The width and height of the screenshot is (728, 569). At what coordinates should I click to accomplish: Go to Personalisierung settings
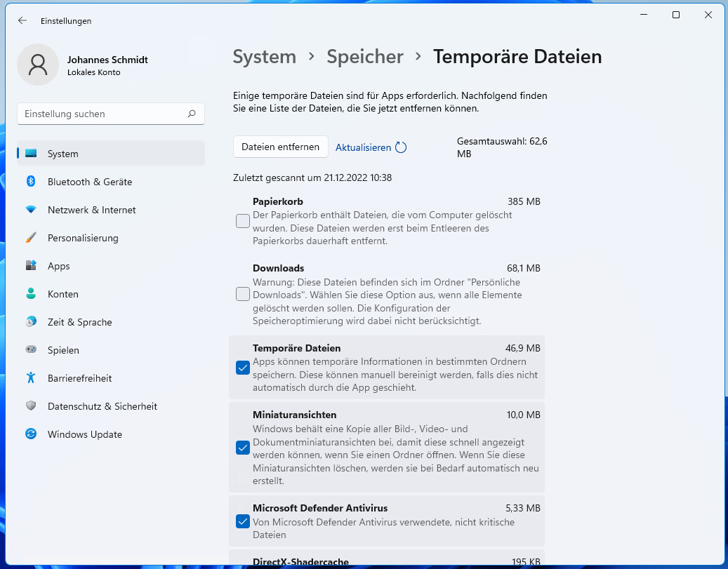point(110,238)
